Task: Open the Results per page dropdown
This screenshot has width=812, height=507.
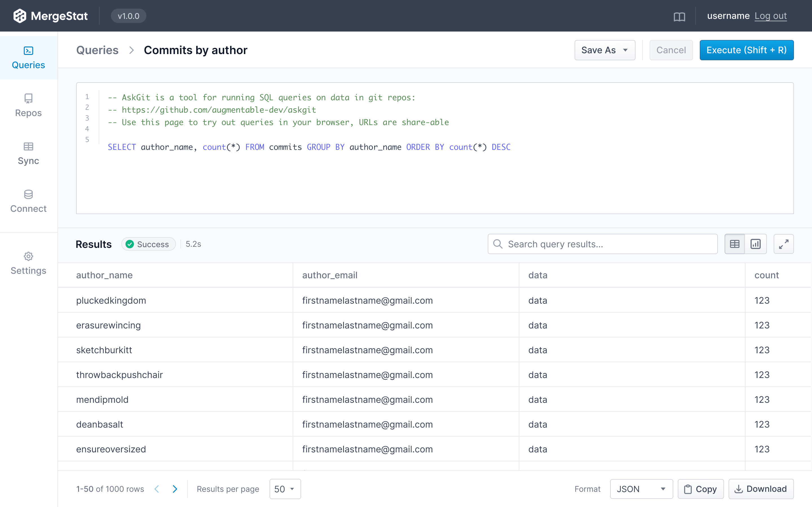Action: [284, 489]
